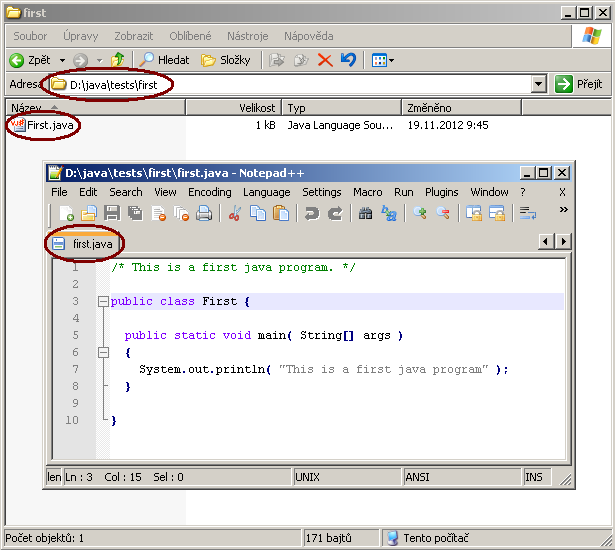615x550 pixels.
Task: Click the address field D:\java\tests\first
Action: (290, 84)
